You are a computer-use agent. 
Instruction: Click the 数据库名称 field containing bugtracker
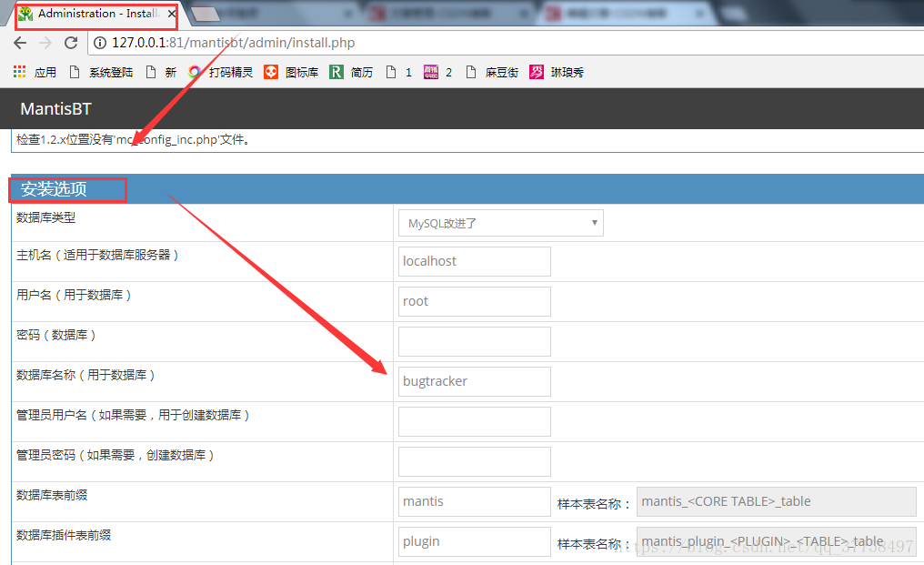pyautogui.click(x=475, y=381)
